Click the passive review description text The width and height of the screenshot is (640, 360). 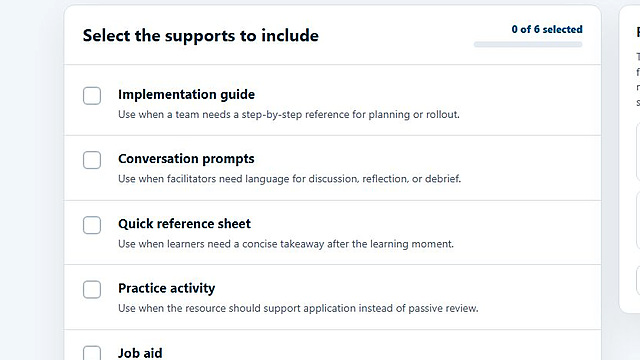[x=298, y=308]
